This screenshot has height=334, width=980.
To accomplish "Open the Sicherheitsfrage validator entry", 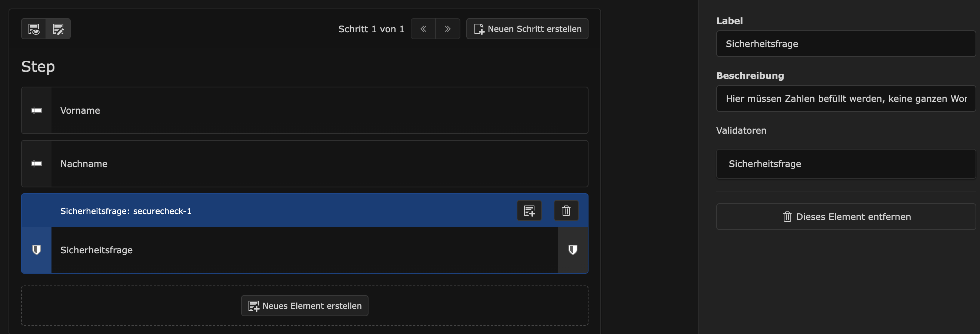I will point(845,164).
